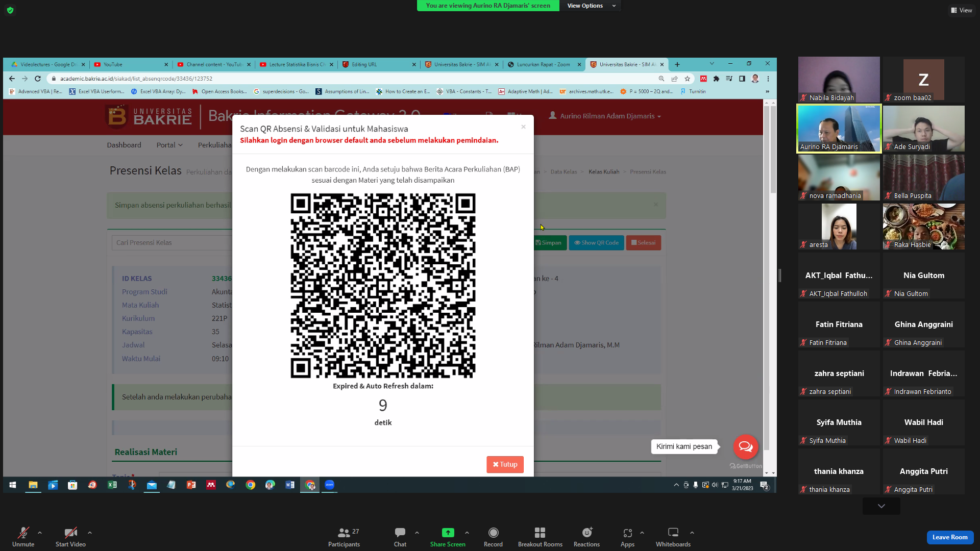This screenshot has height=551, width=980.
Task: Dismiss the Simpan absensi success alert
Action: [x=656, y=205]
